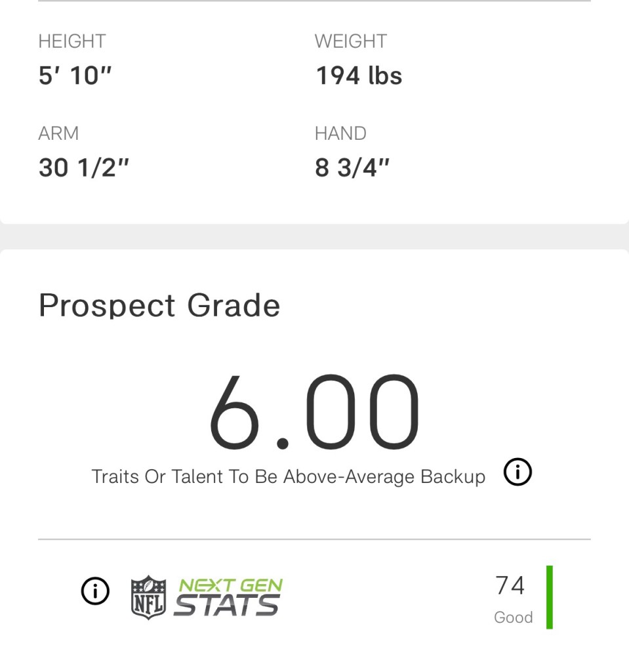Click 'Traits Or Talent To Be Above-Average Backup'
This screenshot has height=672, width=629.
(289, 476)
